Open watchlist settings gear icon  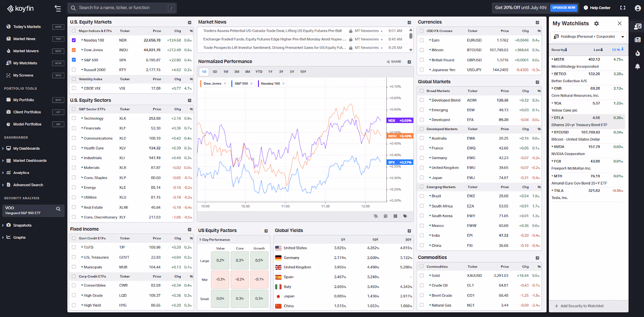(x=597, y=23)
